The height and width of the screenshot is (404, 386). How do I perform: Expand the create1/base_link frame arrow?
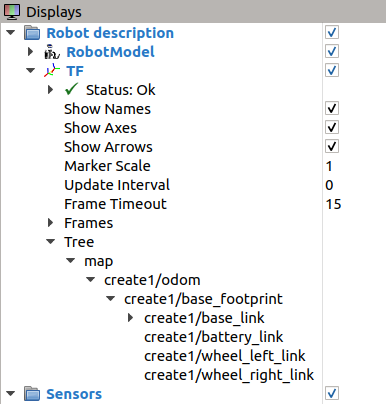click(130, 318)
